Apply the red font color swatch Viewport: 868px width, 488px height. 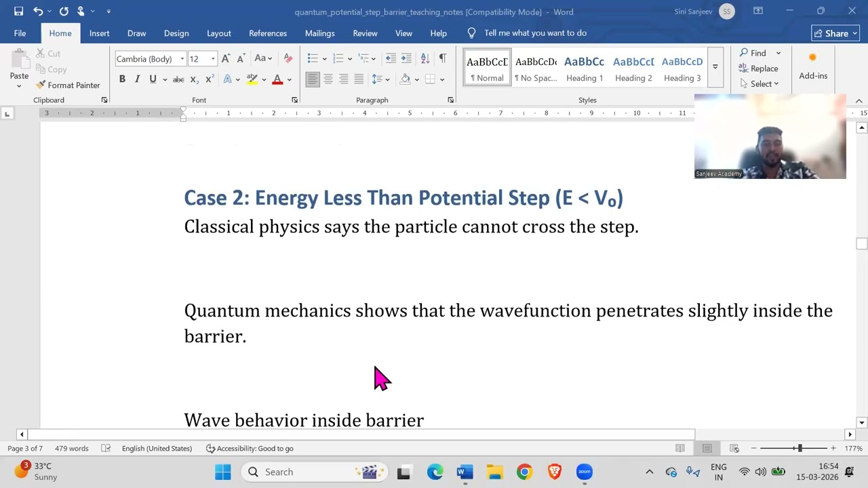pyautogui.click(x=277, y=79)
